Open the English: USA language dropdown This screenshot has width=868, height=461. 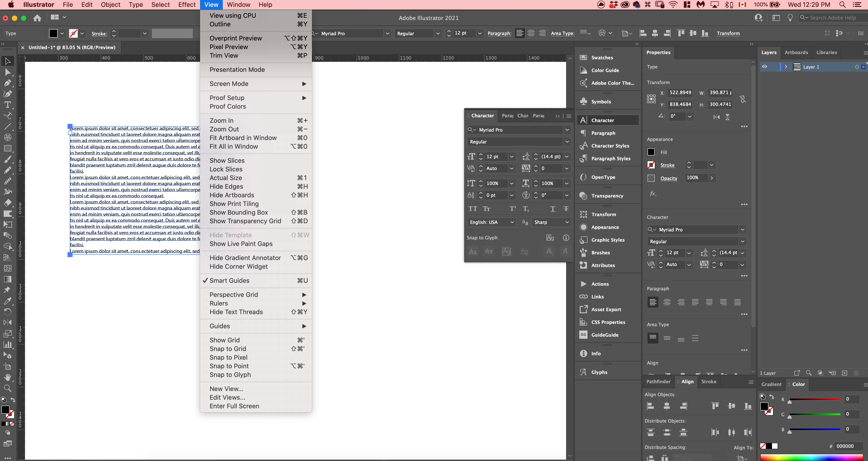(491, 222)
